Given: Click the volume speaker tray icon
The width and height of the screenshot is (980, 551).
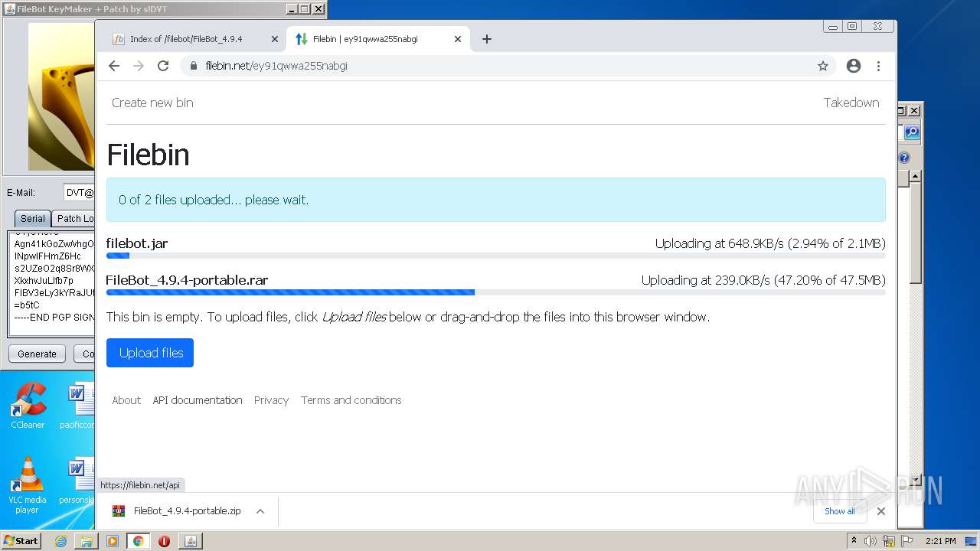Looking at the screenshot, I should 871,541.
